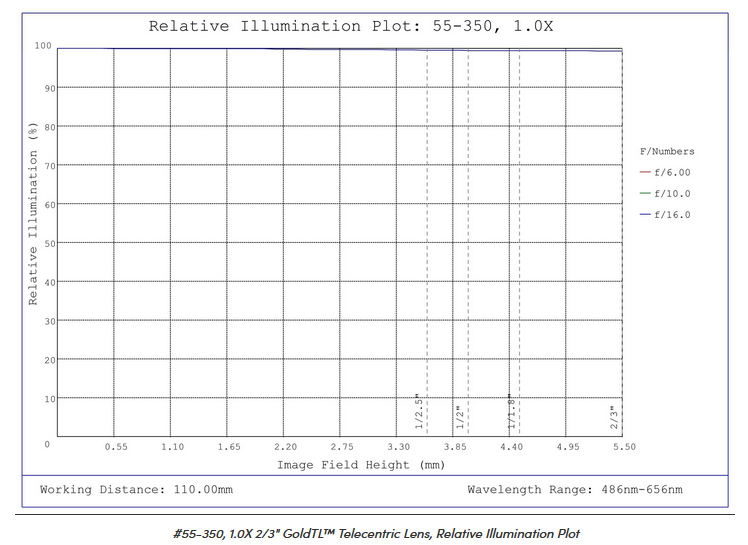The width and height of the screenshot is (748, 545).
Task: Click the f/16.0 legend entry
Action: click(672, 214)
